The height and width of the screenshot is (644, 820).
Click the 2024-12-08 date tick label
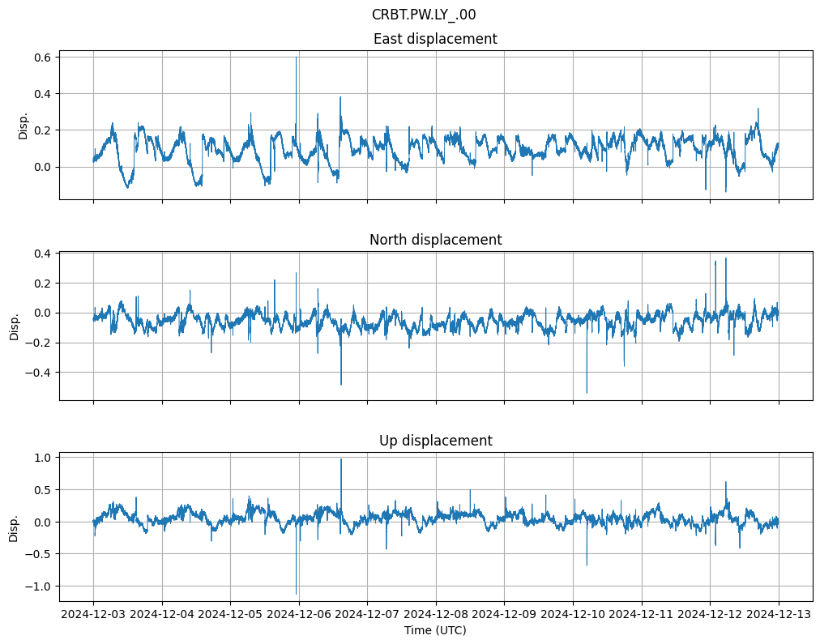pyautogui.click(x=436, y=615)
